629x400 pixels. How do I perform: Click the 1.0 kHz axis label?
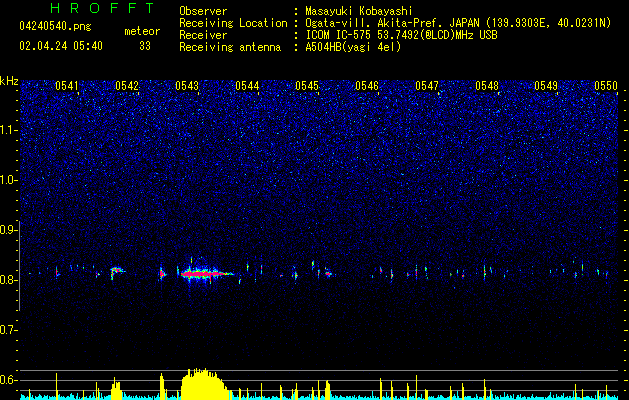coord(9,180)
